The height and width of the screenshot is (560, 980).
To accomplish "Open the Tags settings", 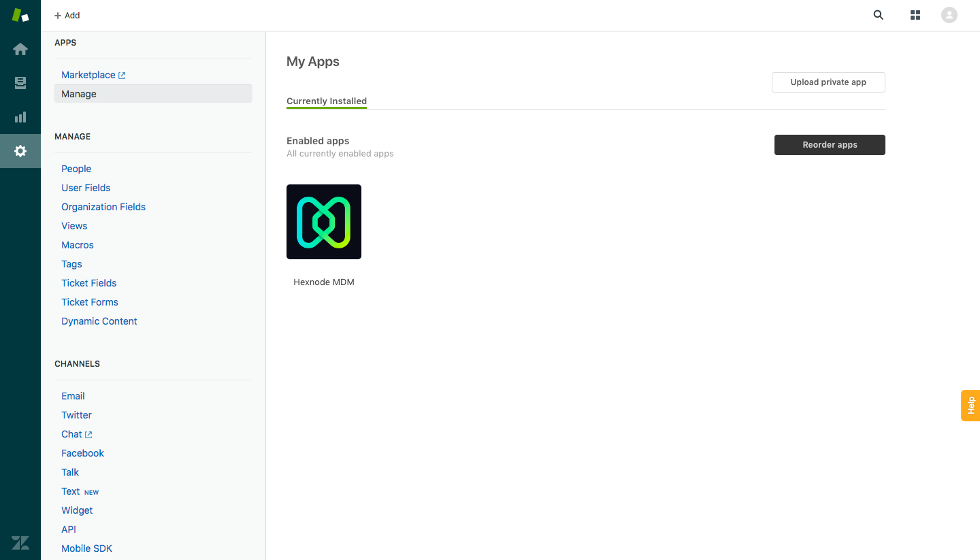I will click(71, 264).
